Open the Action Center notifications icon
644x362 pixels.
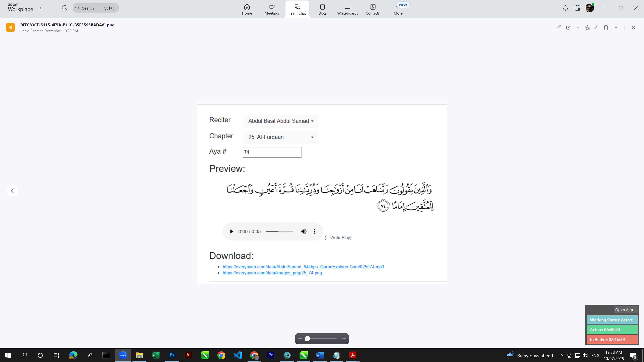coord(634,355)
